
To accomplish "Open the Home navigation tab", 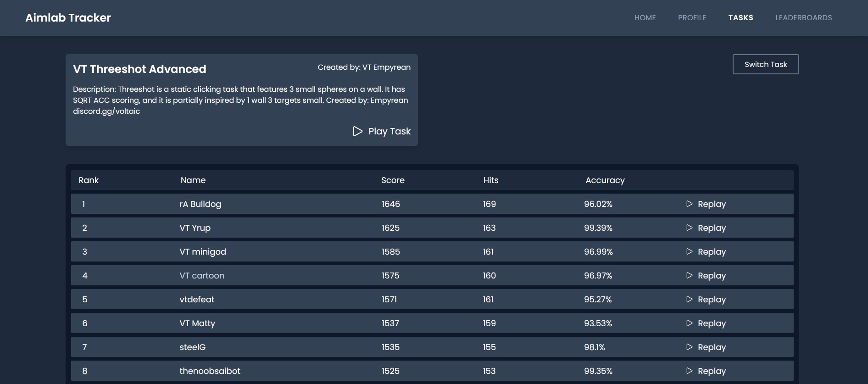I will (x=645, y=17).
